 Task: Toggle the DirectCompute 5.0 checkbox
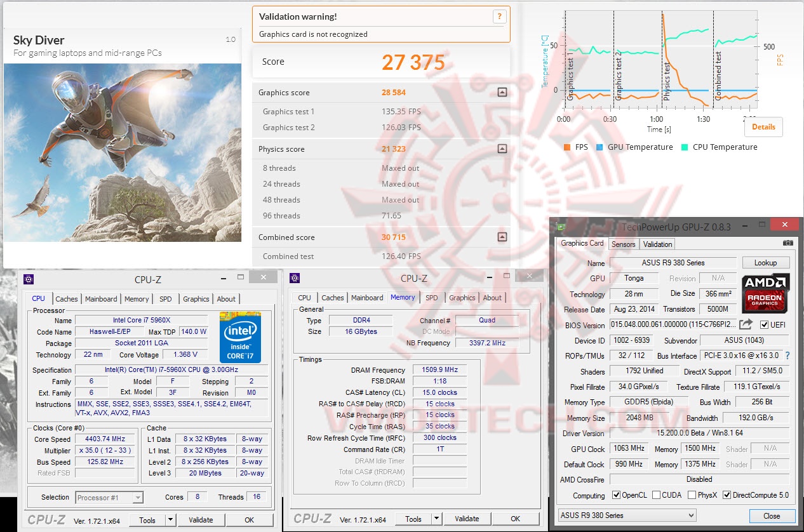click(727, 495)
